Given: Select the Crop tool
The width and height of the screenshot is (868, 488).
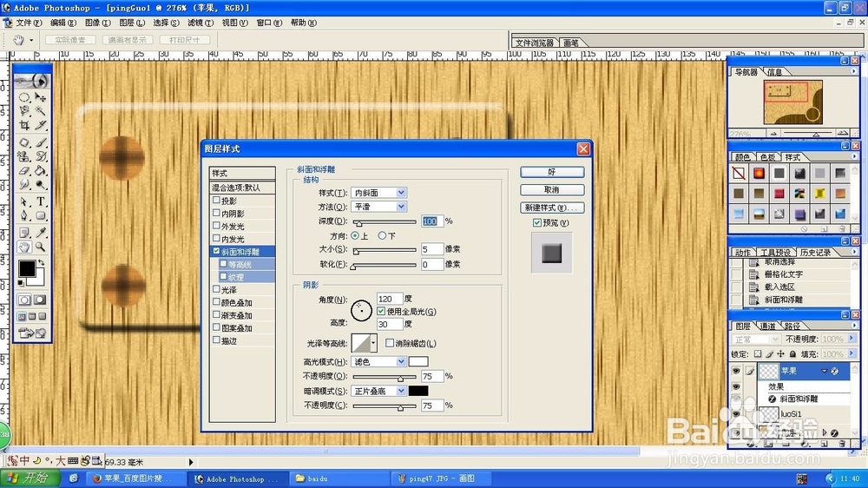Looking at the screenshot, I should click(24, 126).
